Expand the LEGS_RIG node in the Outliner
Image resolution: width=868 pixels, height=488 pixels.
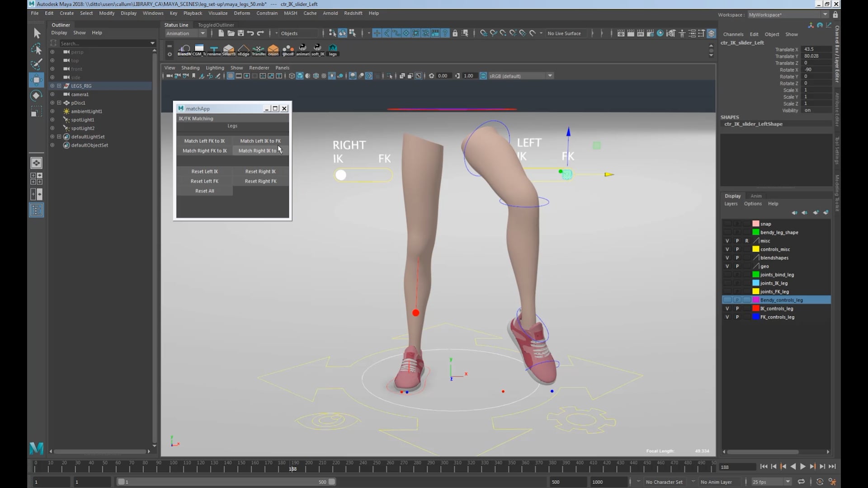[x=59, y=85]
